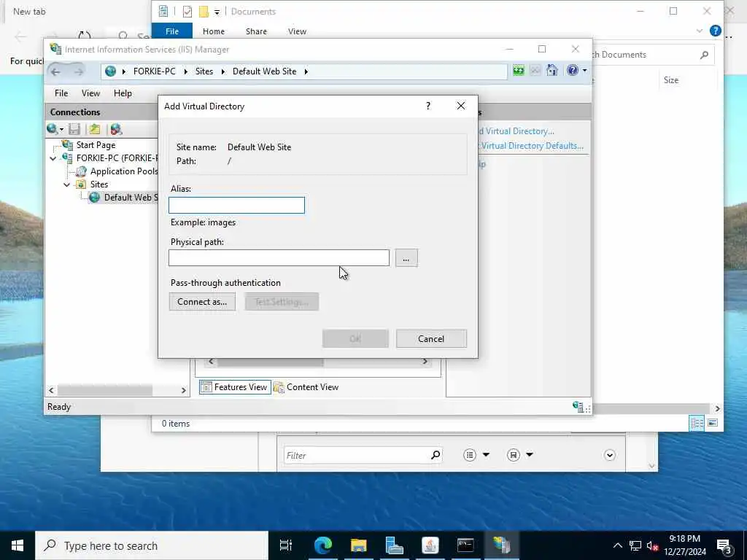Click Cancel in Add Virtual Directory dialog
This screenshot has width=747, height=560.
[x=432, y=338]
